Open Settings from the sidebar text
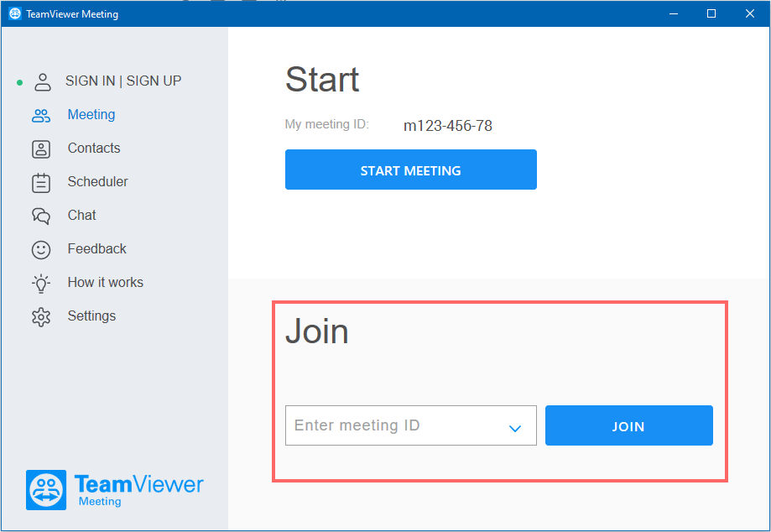The image size is (771, 532). pyautogui.click(x=91, y=316)
